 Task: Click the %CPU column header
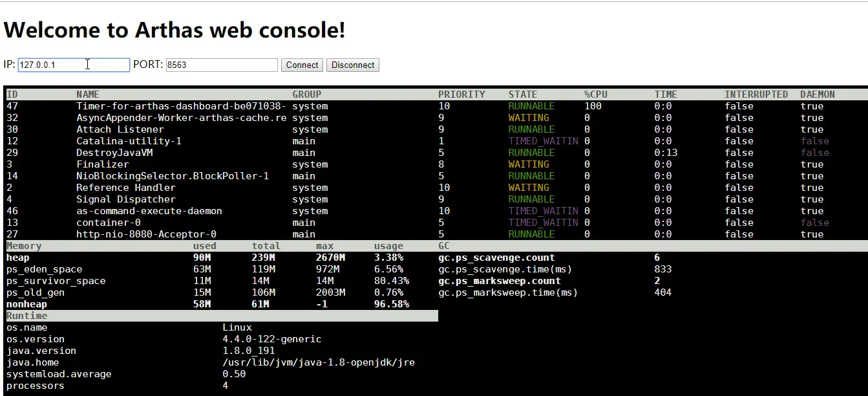point(596,94)
